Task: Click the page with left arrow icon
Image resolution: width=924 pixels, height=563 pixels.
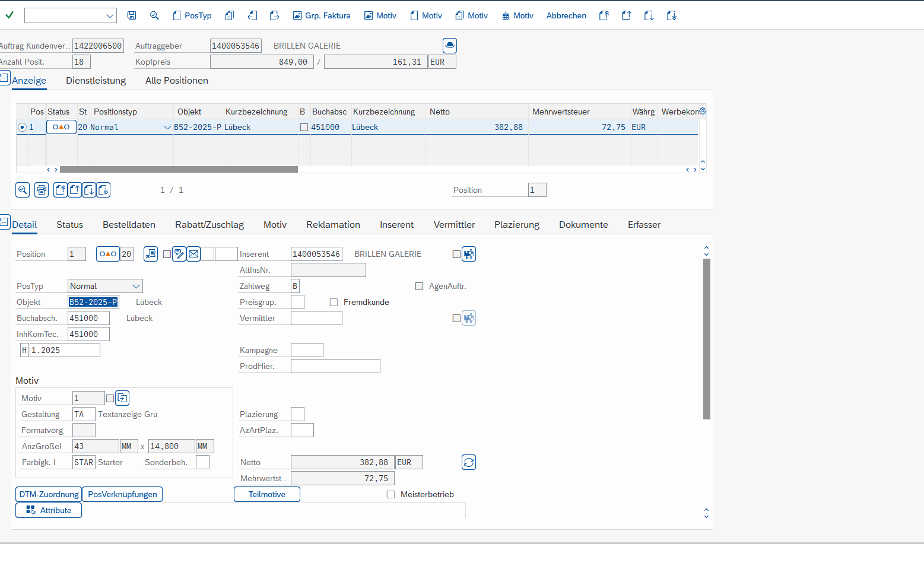Action: click(x=252, y=15)
